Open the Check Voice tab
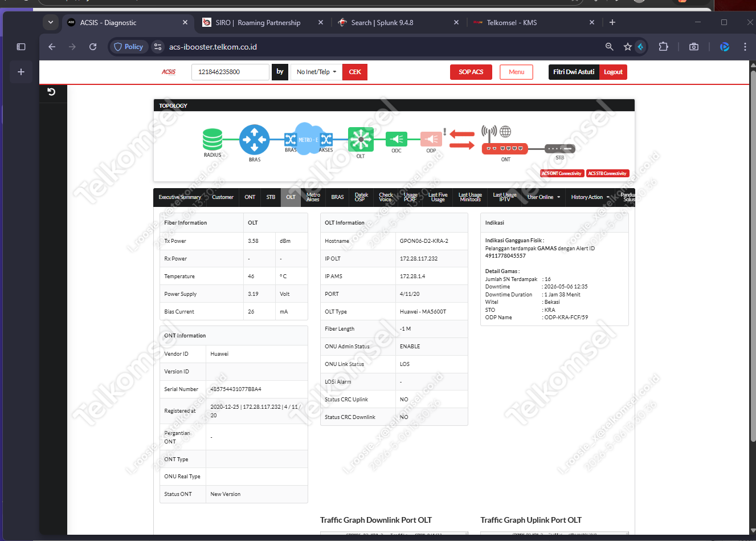 pos(386,197)
